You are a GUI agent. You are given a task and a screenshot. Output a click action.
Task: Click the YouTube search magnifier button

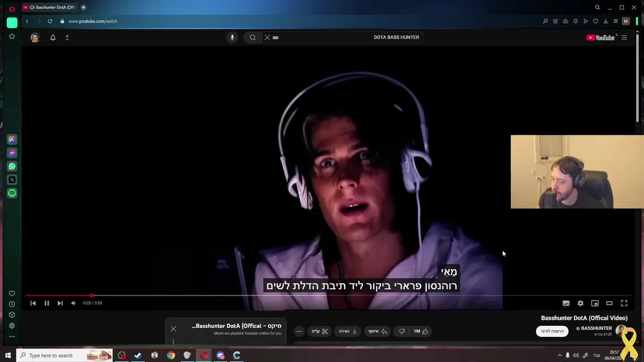(253, 37)
